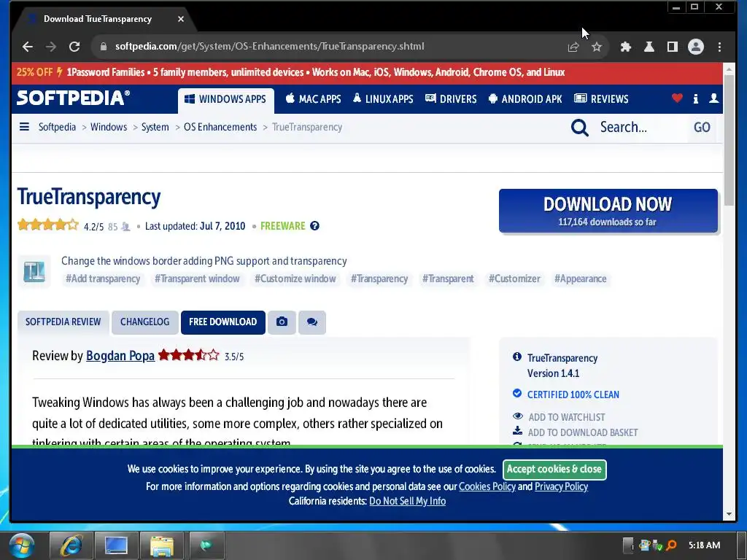Viewport: 747px width, 560px height.
Task: Click the Windows breadcrumb link
Action: pyautogui.click(x=109, y=127)
